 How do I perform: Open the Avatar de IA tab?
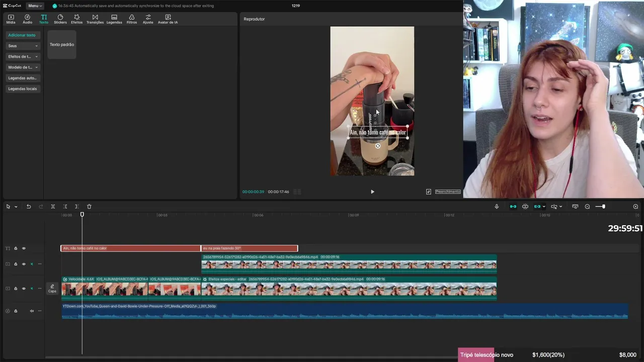[168, 19]
